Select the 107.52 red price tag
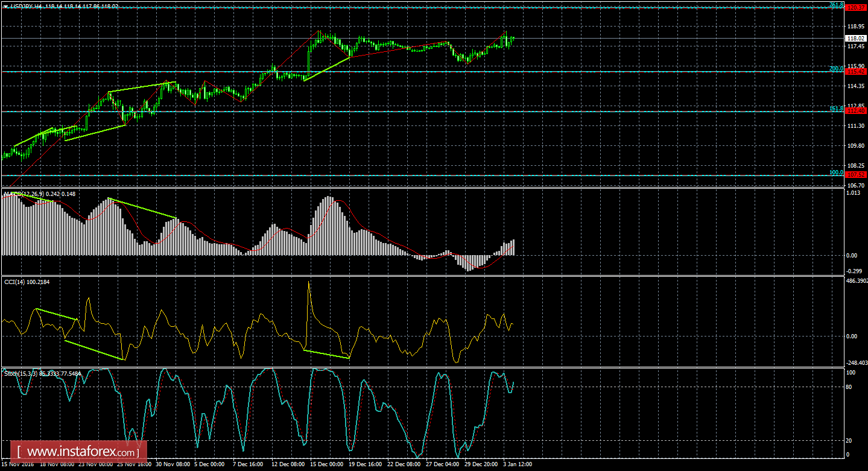This screenshot has width=868, height=471. pyautogui.click(x=855, y=175)
